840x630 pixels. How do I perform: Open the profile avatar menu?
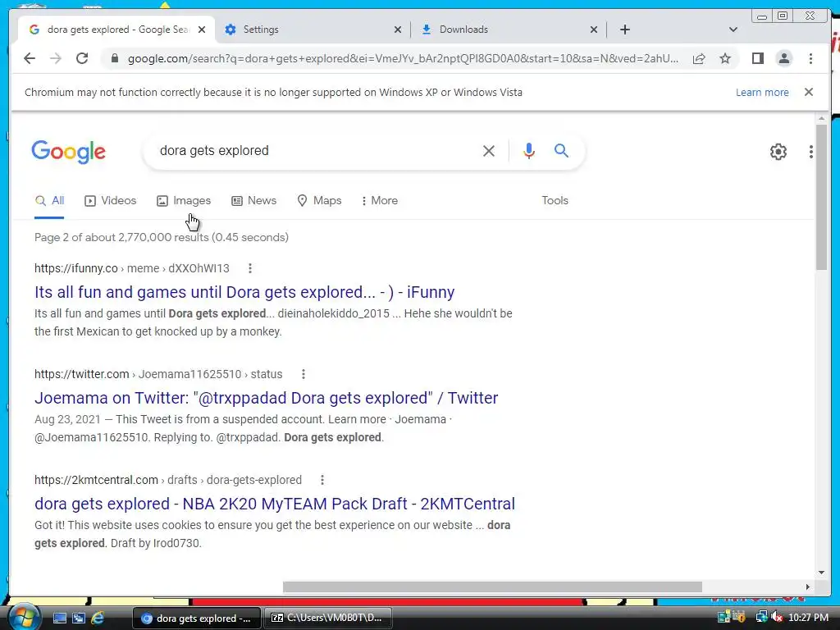[x=783, y=58]
